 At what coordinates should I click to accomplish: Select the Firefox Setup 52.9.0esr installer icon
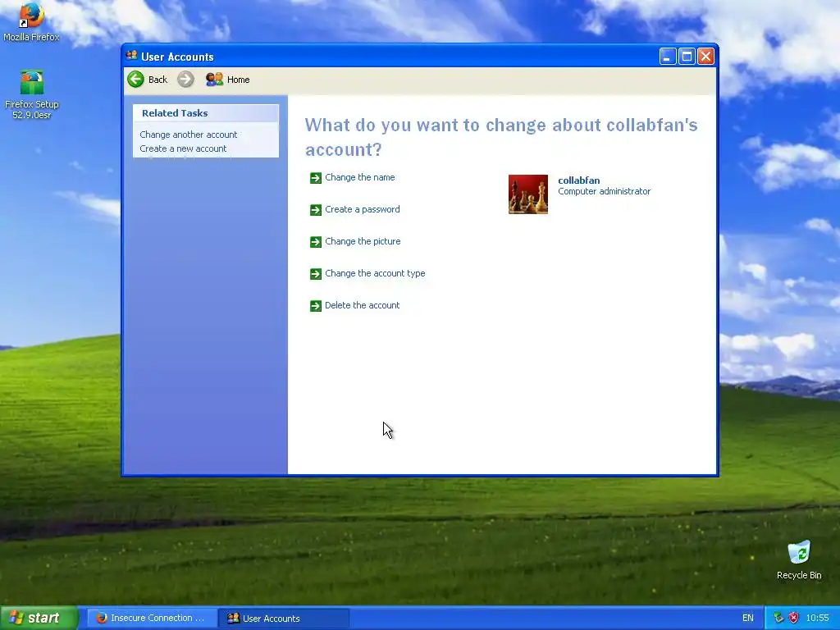(32, 83)
